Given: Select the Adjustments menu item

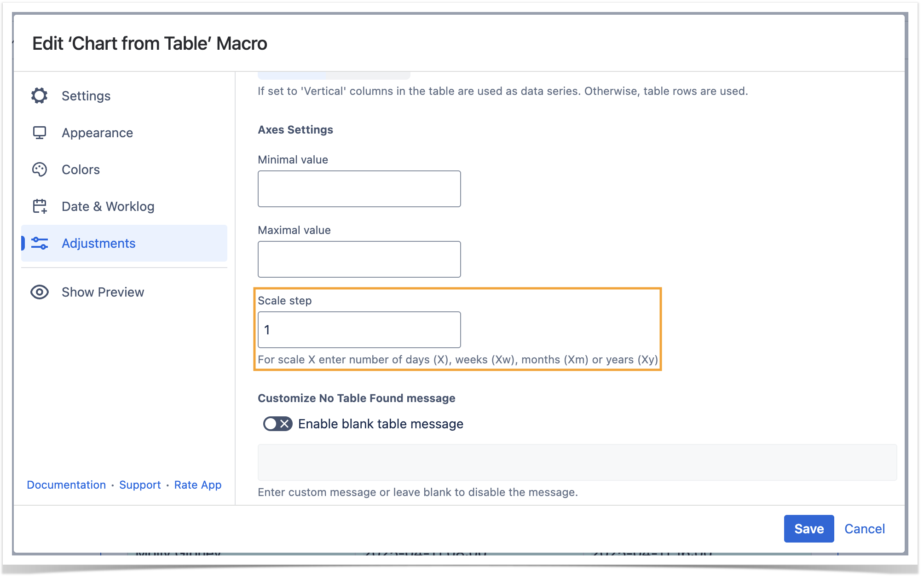Looking at the screenshot, I should 98,243.
